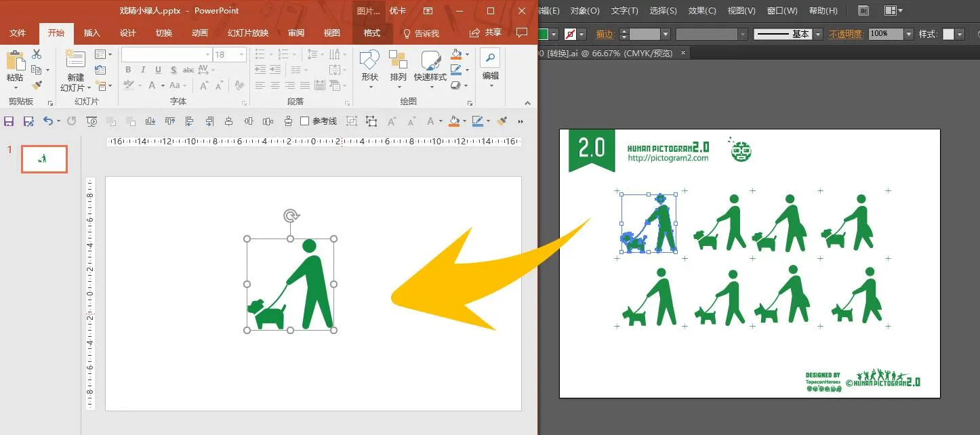980x435 pixels.
Task: Click the align left icon in the quick toolbar
Action: click(190, 121)
